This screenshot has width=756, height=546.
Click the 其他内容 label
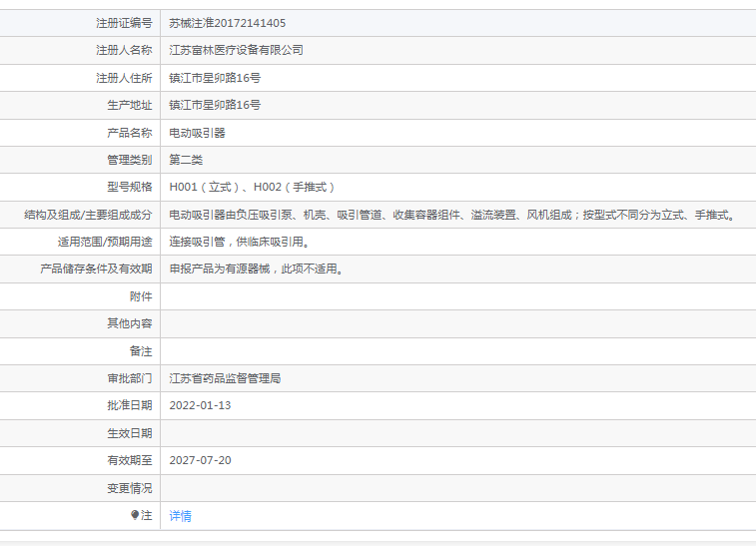click(130, 323)
